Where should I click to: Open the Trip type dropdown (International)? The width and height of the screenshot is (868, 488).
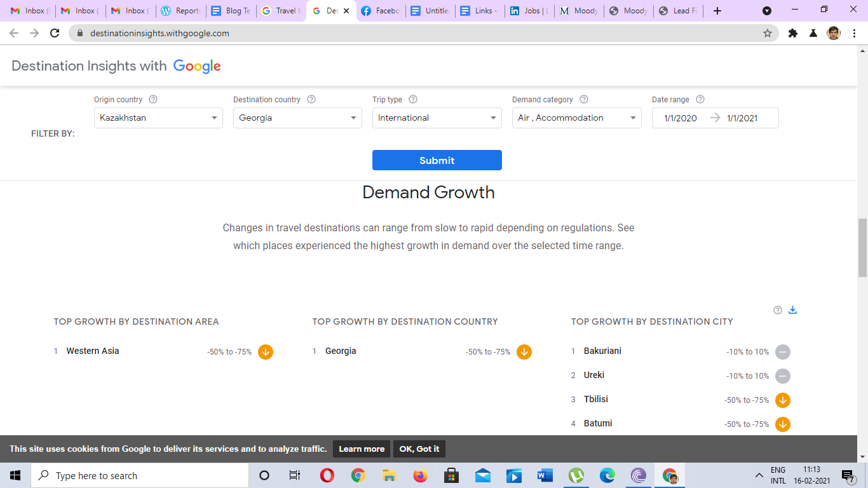[437, 118]
